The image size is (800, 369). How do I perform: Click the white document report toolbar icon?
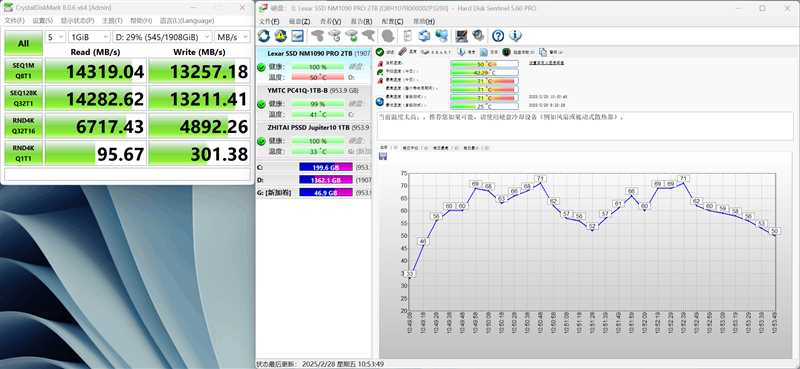407,36
